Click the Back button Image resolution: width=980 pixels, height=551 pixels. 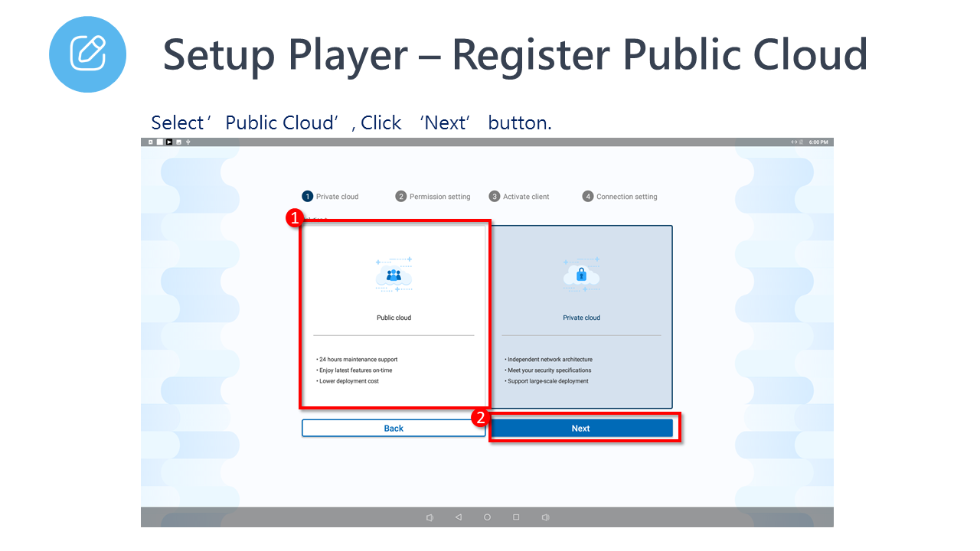394,429
